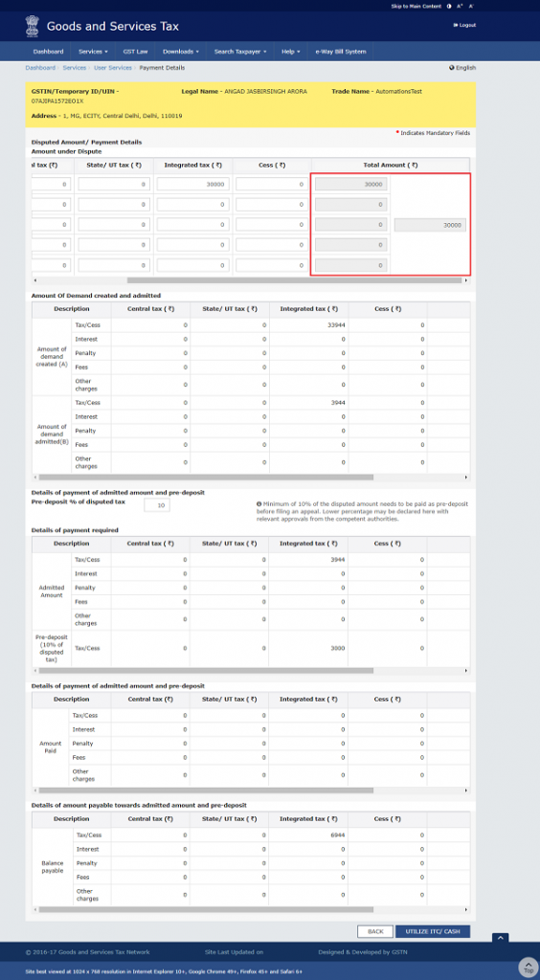Expand the Search Taxpayer dropdown
Image resolution: width=540 pixels, height=980 pixels.
tap(240, 52)
